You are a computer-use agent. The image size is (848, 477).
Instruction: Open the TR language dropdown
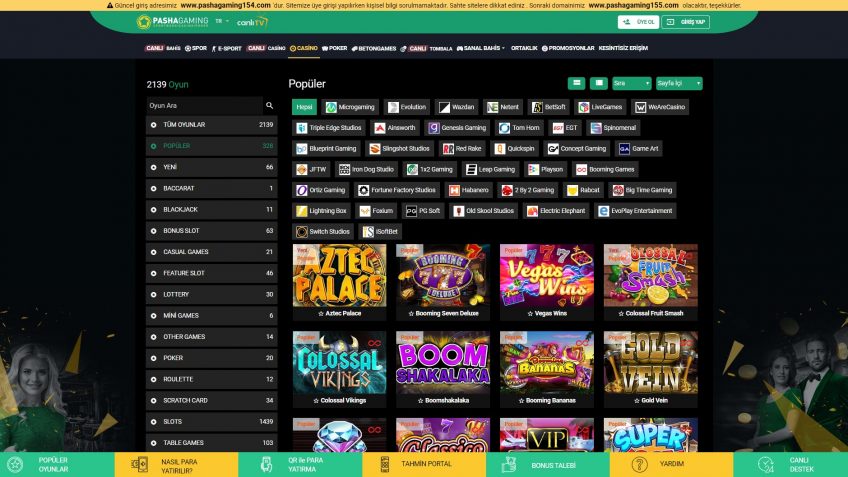222,21
